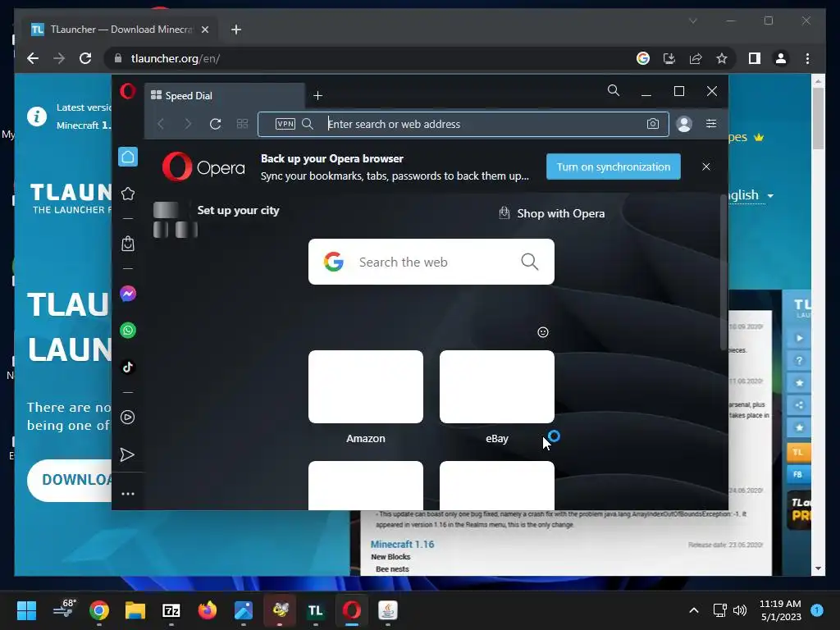Open WhatsApp in the Opera sidebar
Screen dimensions: 840x630
coord(128,331)
